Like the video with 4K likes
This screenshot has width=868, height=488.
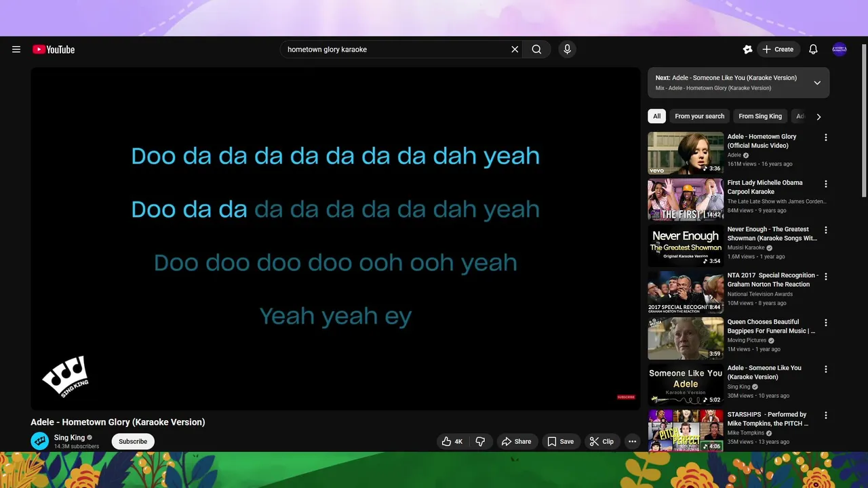coord(452,441)
